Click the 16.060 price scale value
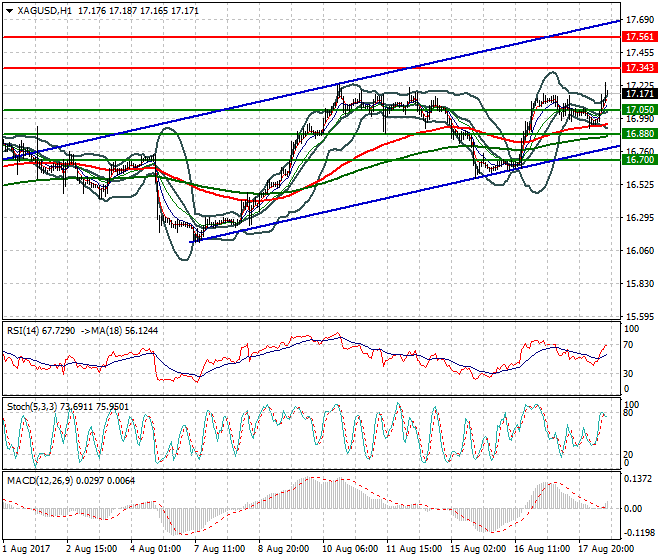660x560 pixels. [x=640, y=251]
